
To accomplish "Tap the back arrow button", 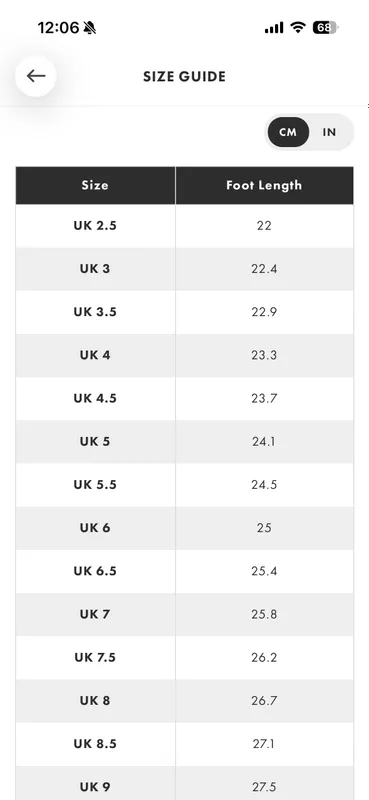I will [x=36, y=76].
